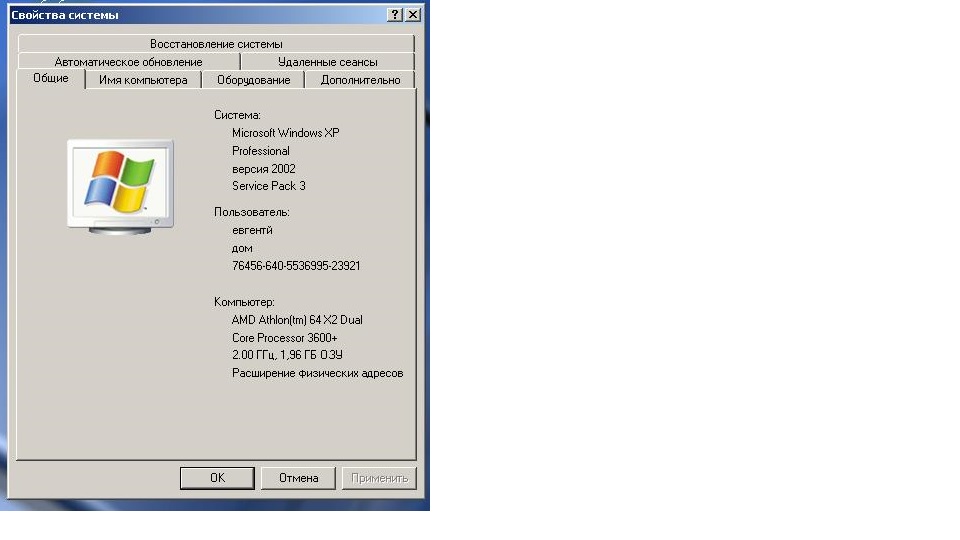Click Расширение физических адресов text
This screenshot has width=960, height=540.
(317, 373)
